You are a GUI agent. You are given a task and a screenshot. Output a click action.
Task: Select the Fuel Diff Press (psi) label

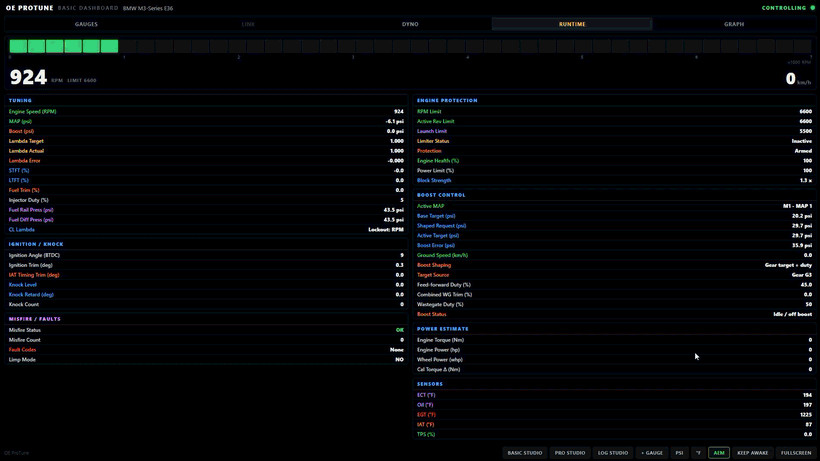(x=31, y=220)
